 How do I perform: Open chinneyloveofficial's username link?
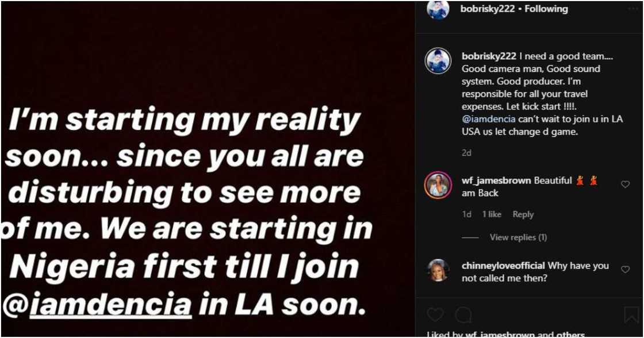[x=503, y=266]
